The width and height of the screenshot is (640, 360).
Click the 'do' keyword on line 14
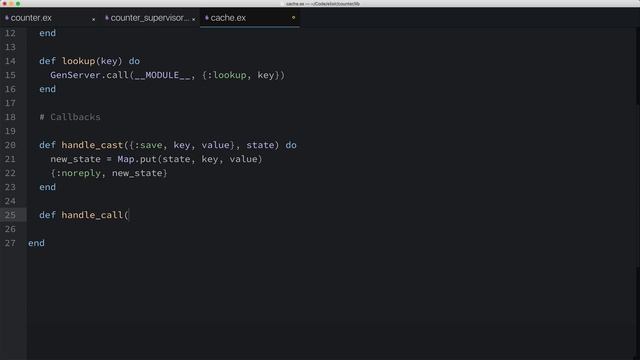pyautogui.click(x=134, y=61)
